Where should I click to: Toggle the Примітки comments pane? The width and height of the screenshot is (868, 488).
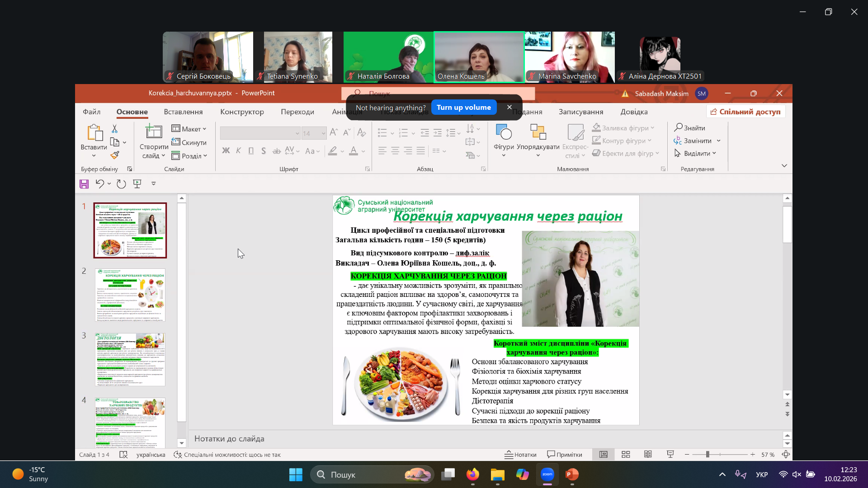(565, 455)
